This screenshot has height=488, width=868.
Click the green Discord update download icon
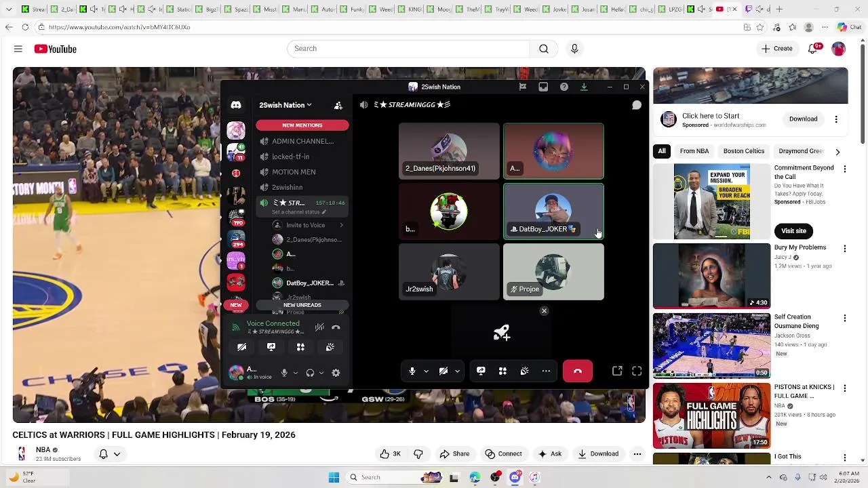[x=584, y=87]
